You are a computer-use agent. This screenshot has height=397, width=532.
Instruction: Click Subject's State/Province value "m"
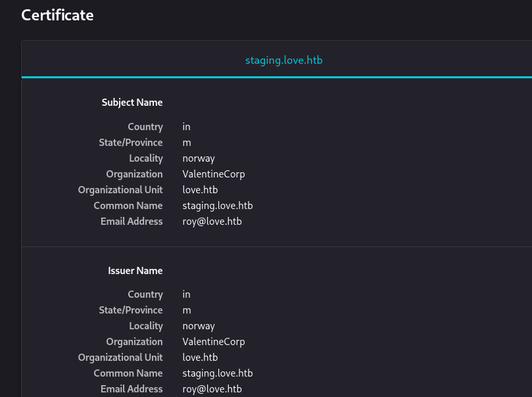[187, 143]
